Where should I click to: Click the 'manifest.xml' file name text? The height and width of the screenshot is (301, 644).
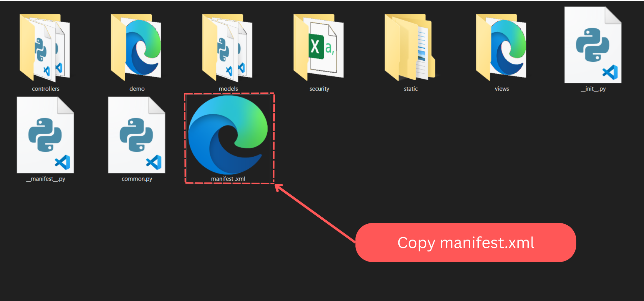click(228, 179)
